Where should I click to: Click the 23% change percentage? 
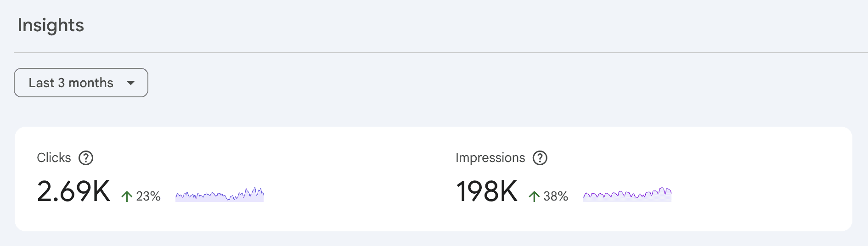[148, 196]
